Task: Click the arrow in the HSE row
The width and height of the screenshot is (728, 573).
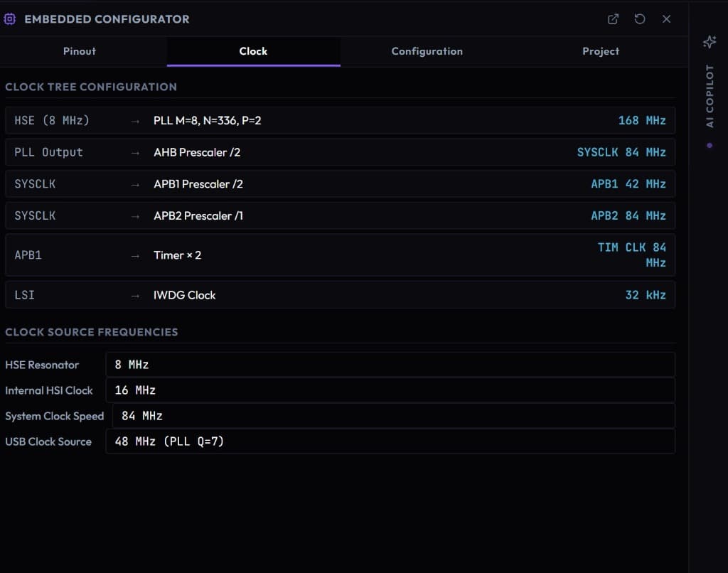Action: (135, 121)
